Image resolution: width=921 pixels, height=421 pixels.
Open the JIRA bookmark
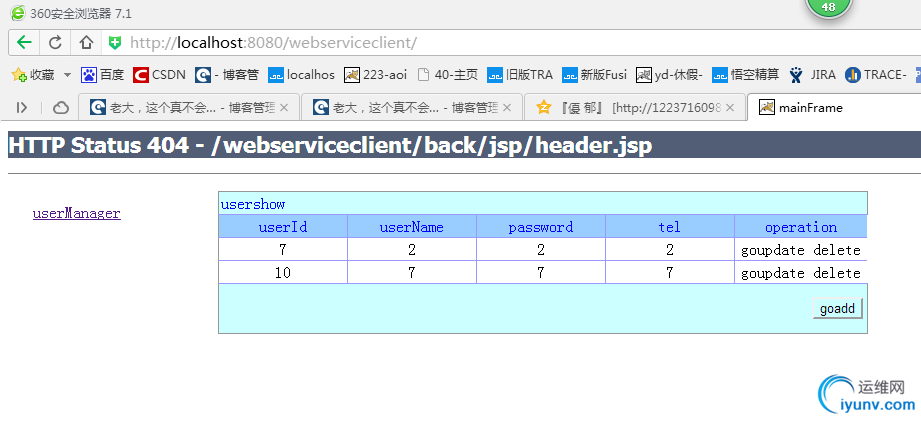pos(812,75)
